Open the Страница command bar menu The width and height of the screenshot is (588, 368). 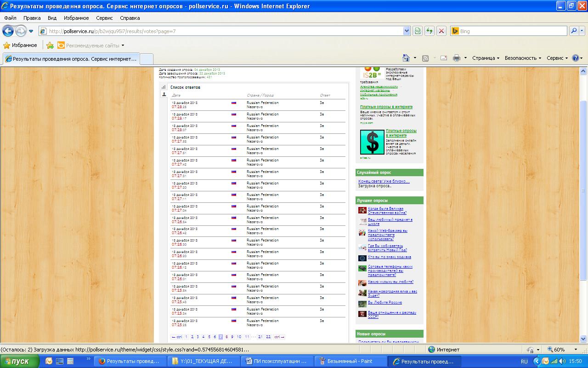coord(486,58)
